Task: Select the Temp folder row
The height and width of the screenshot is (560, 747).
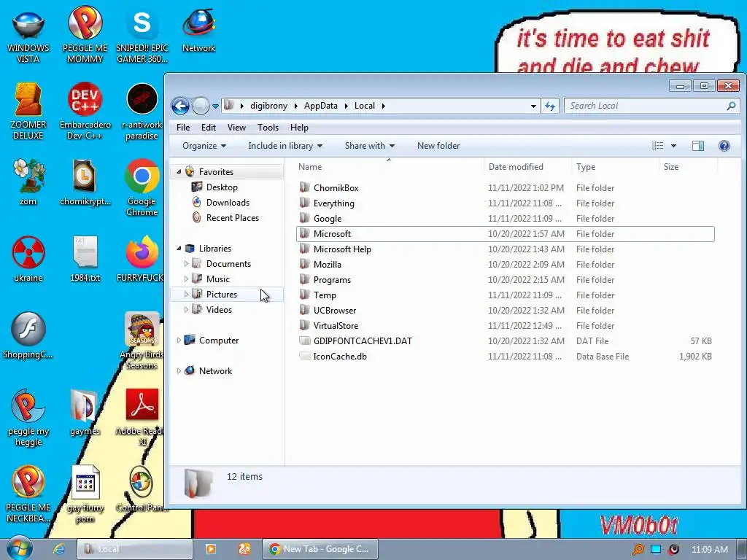Action: click(505, 295)
